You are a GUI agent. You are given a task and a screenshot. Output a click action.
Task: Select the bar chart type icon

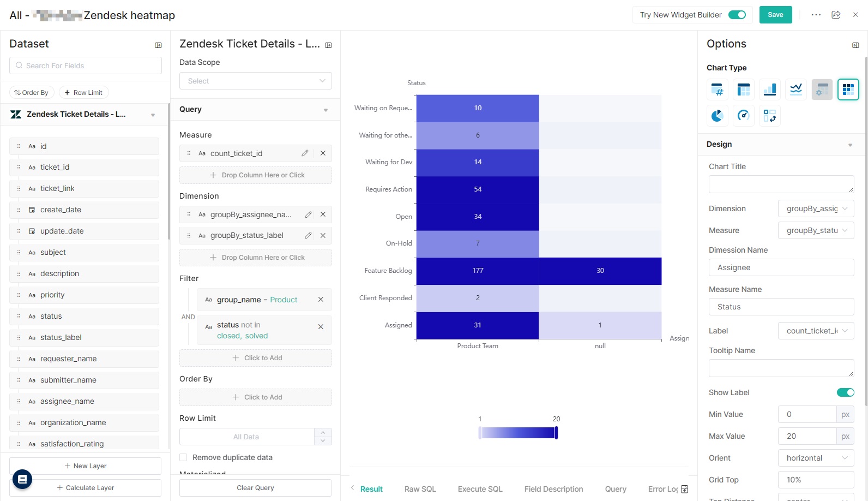769,90
